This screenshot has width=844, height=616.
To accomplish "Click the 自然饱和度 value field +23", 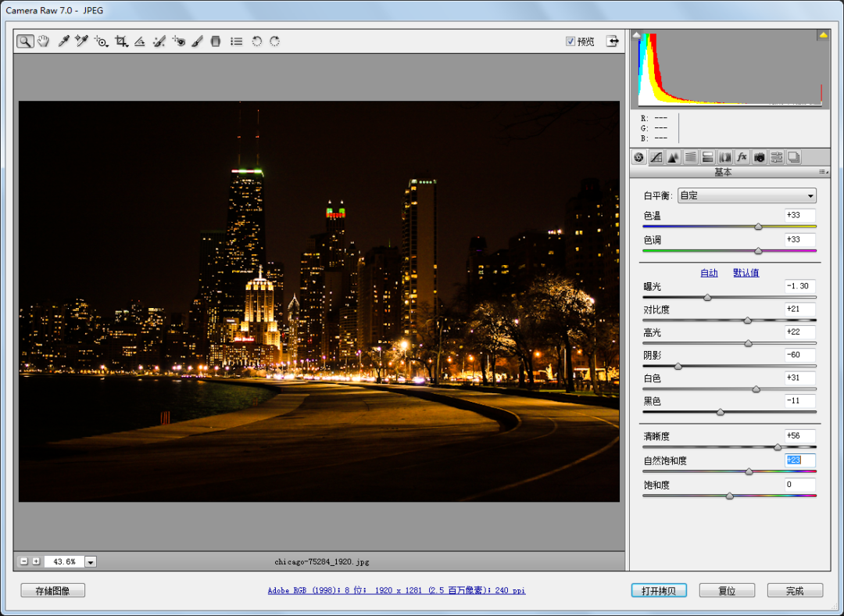I will click(800, 460).
